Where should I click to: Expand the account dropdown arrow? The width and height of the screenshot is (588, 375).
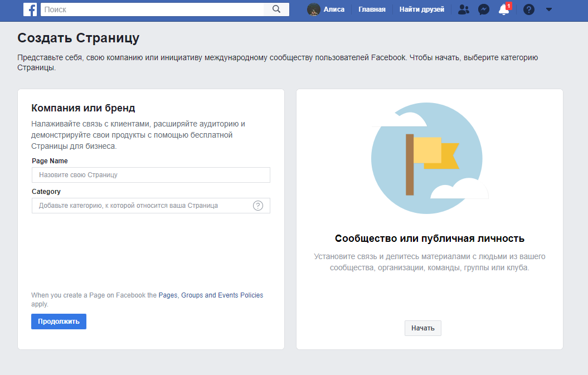pyautogui.click(x=549, y=9)
